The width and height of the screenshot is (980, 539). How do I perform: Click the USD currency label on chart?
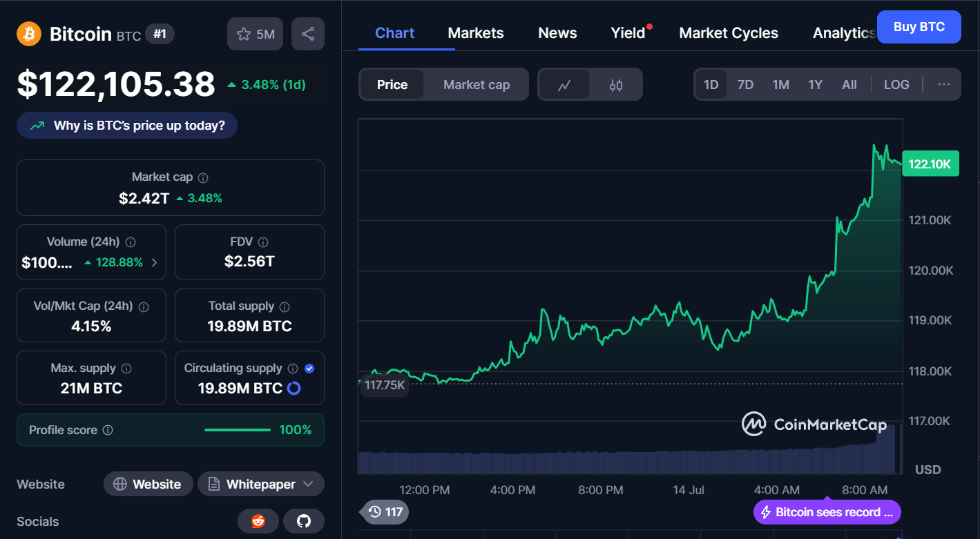928,469
